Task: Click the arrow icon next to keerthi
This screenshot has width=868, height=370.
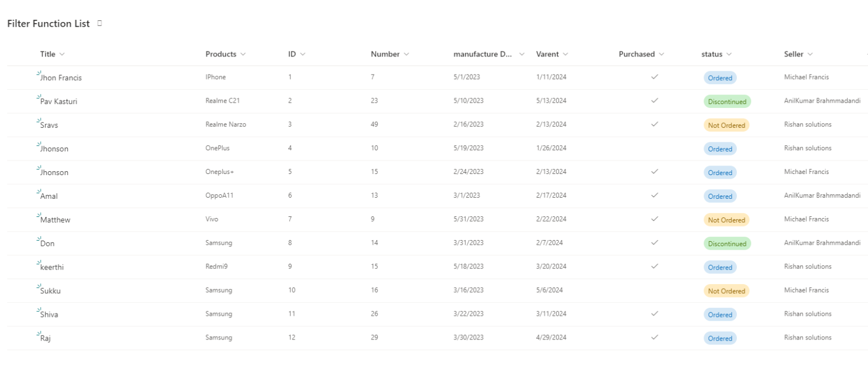Action: 39,263
